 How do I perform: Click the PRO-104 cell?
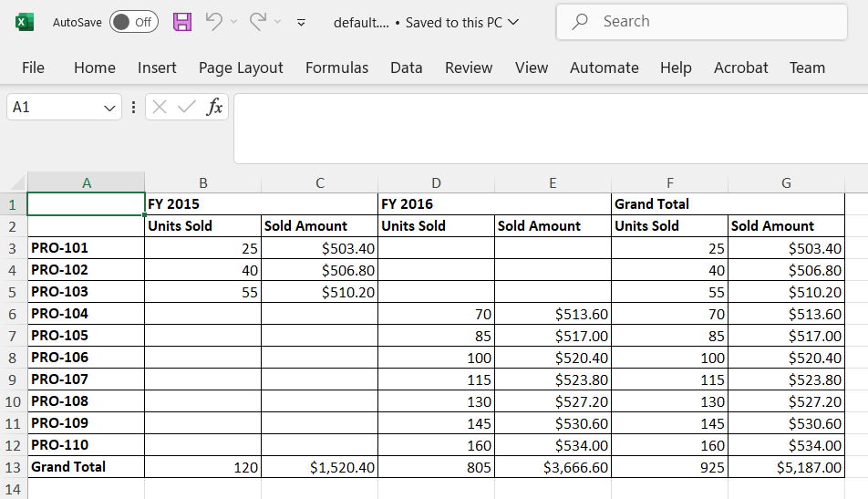pyautogui.click(x=86, y=314)
